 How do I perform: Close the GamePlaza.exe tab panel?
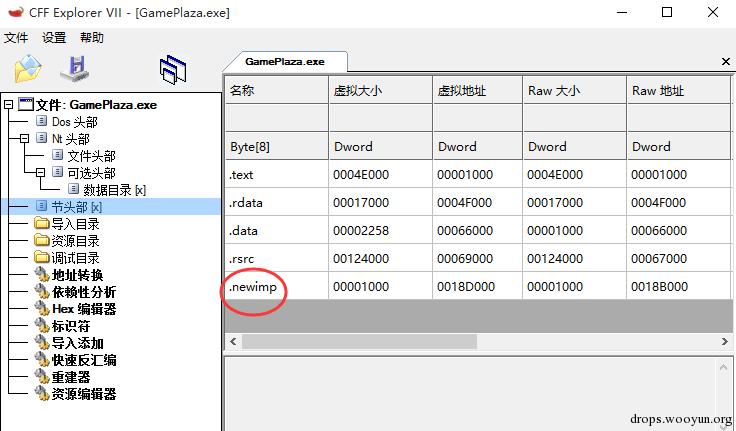726,62
